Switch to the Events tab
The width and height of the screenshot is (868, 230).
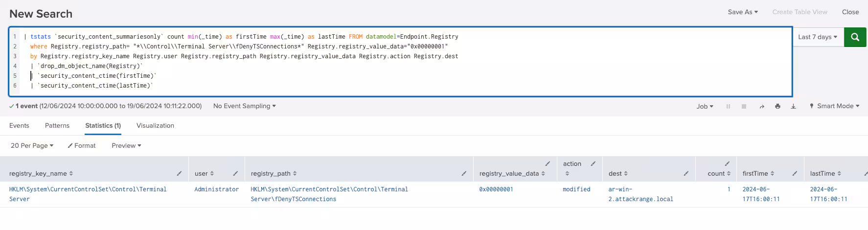[x=19, y=126]
